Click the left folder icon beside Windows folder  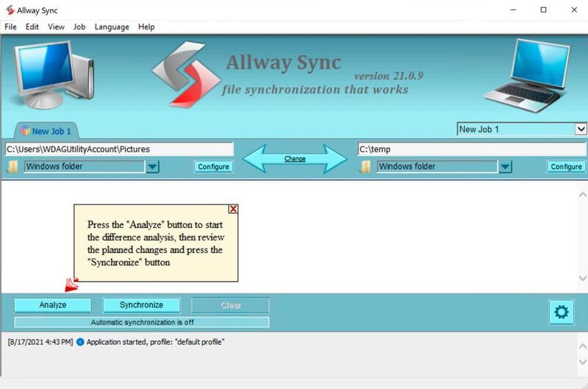coord(12,166)
